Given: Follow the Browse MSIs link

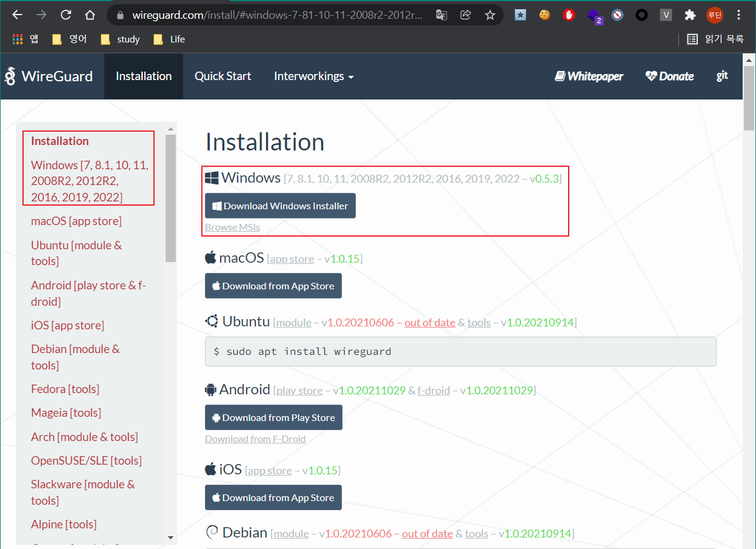Looking at the screenshot, I should coord(232,227).
